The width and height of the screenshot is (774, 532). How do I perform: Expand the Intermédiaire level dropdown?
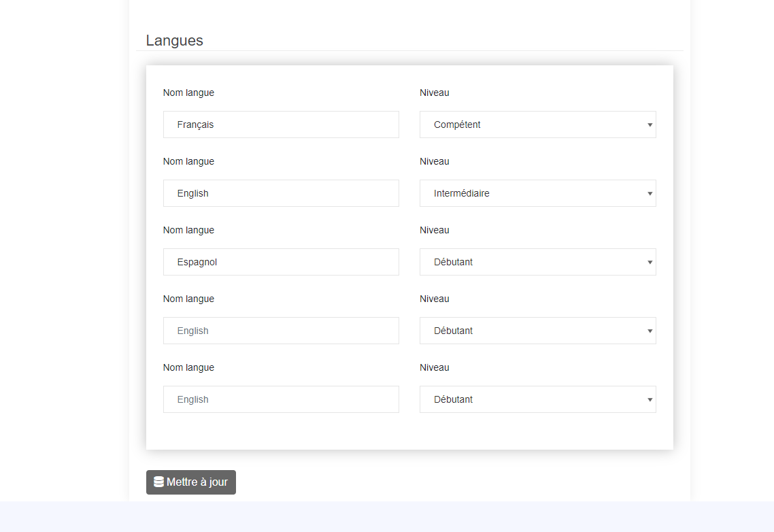537,193
